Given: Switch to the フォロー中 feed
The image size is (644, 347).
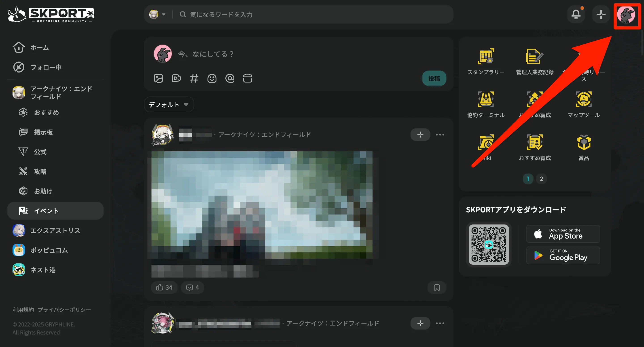Looking at the screenshot, I should coord(47,67).
